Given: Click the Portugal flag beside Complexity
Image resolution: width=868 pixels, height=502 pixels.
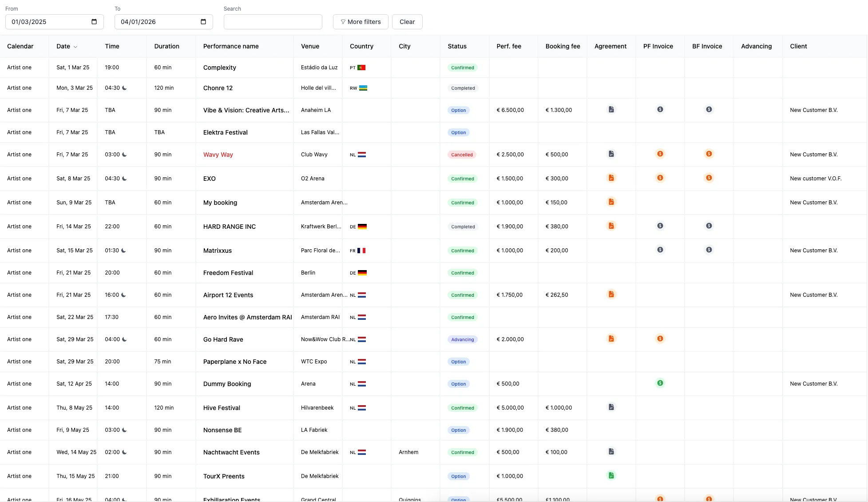Looking at the screenshot, I should [x=361, y=67].
